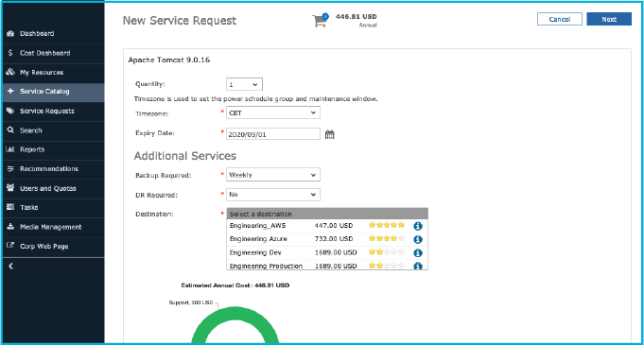Open the shopping cart icon
The width and height of the screenshot is (644, 345).
coord(320,20)
